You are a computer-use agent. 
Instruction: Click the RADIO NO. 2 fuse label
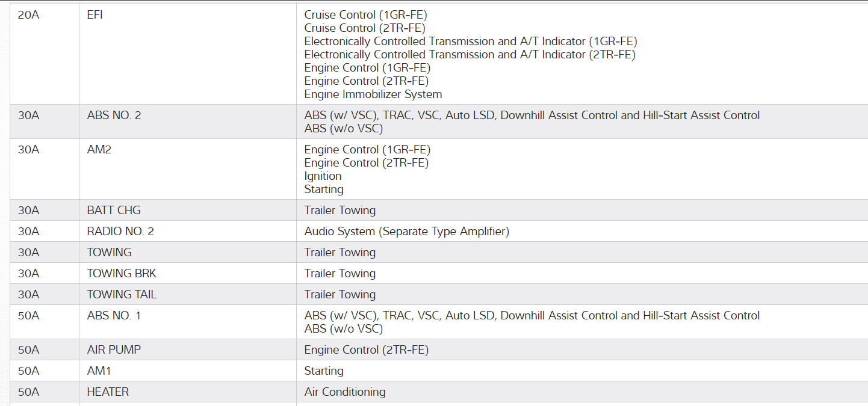click(x=120, y=231)
